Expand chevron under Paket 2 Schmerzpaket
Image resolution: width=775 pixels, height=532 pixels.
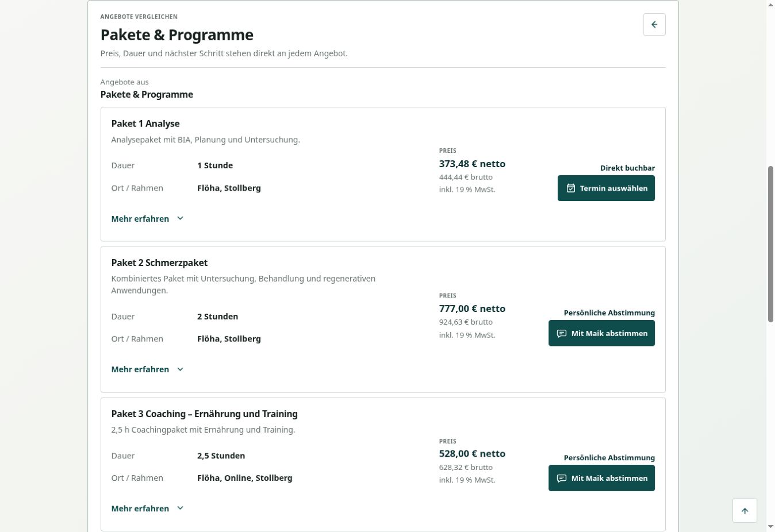point(180,369)
